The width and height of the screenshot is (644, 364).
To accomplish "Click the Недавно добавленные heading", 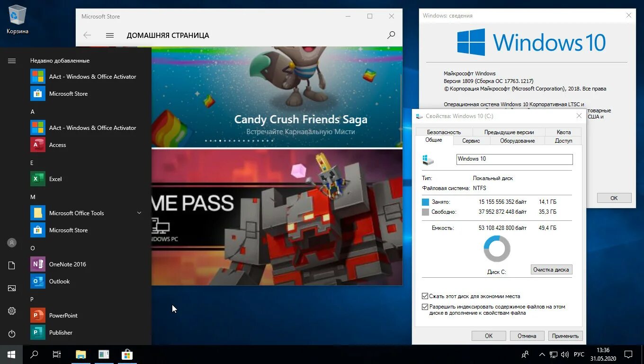I will [x=60, y=61].
